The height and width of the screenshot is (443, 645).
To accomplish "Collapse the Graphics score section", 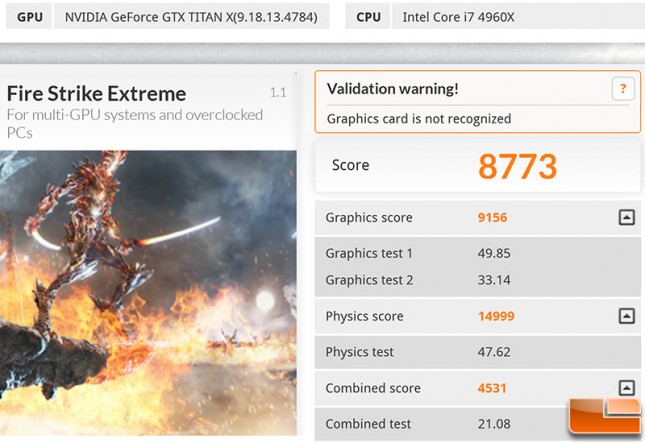I will 626,217.
